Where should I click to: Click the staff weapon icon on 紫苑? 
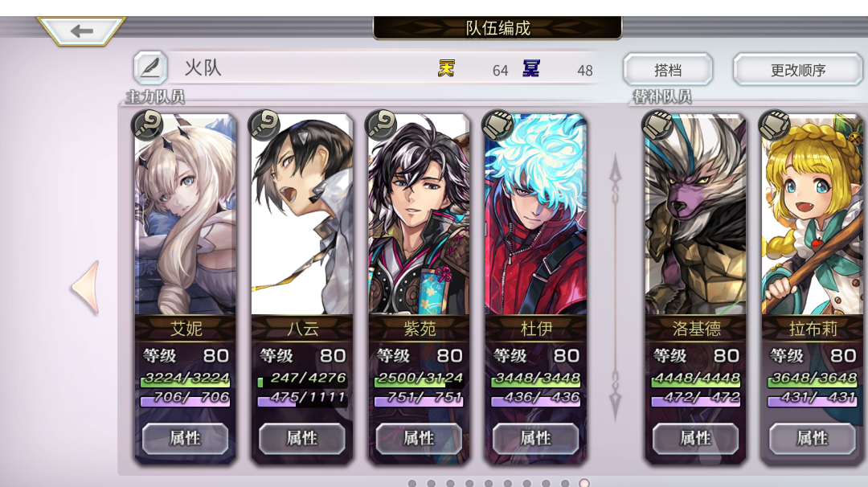point(381,125)
